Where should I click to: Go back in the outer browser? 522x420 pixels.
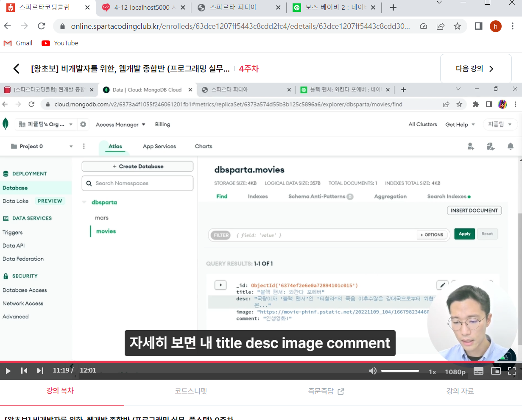coord(8,26)
